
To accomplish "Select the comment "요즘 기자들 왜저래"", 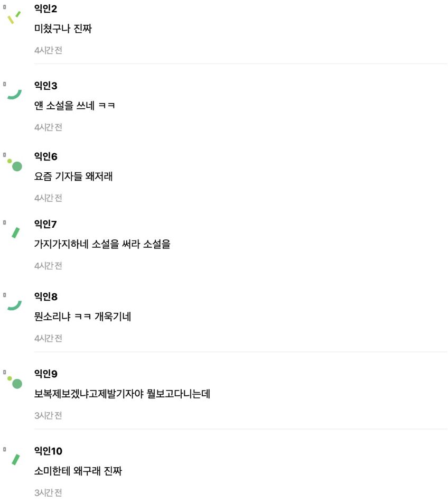I will 73,176.
